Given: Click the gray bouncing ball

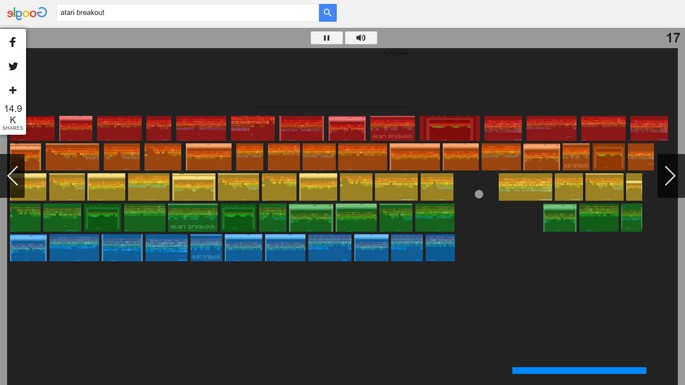Looking at the screenshot, I should (x=479, y=194).
